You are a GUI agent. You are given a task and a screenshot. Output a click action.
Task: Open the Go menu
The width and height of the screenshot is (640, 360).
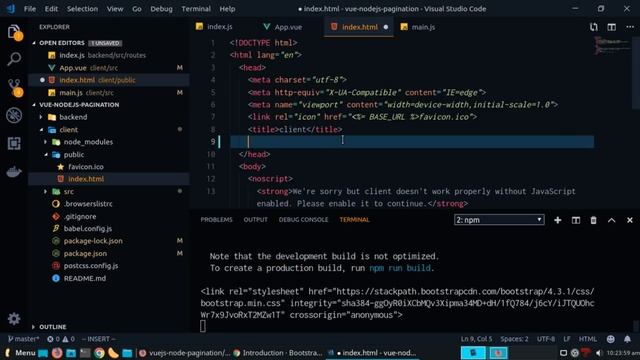pos(137,9)
